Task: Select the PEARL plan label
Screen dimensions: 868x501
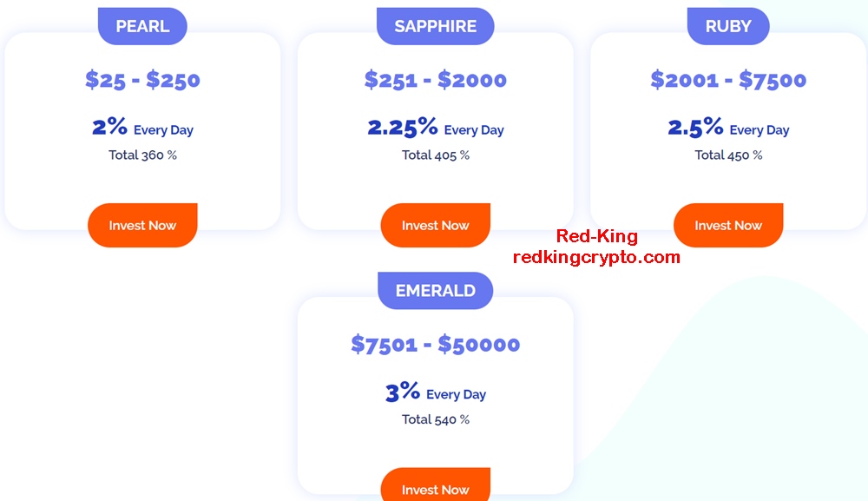Action: click(x=142, y=26)
